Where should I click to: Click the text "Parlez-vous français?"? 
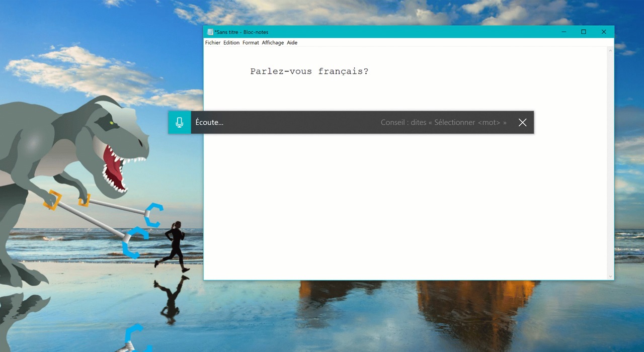pyautogui.click(x=309, y=71)
